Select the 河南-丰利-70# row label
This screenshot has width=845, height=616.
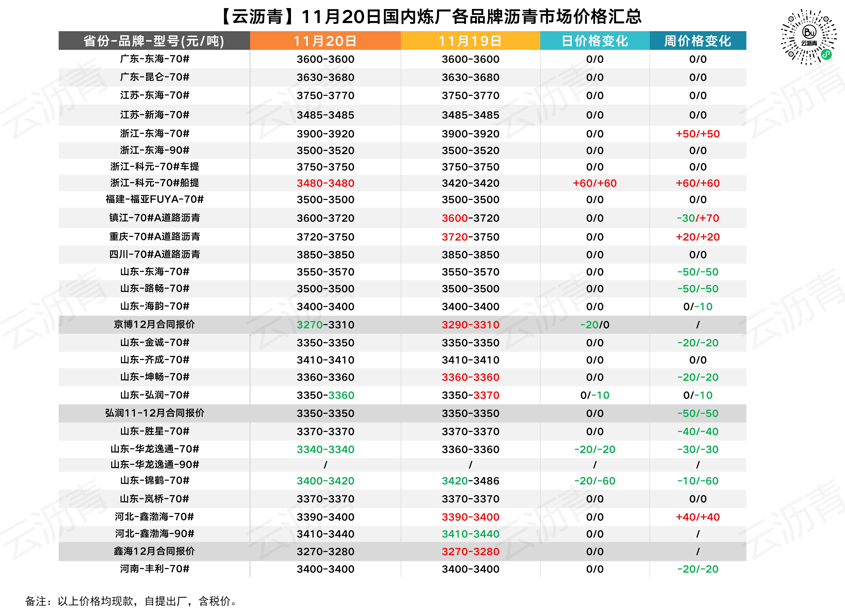(155, 569)
